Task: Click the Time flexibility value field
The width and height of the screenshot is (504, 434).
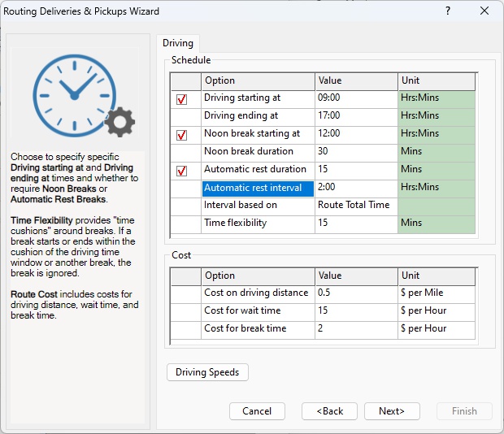Action: coord(355,223)
